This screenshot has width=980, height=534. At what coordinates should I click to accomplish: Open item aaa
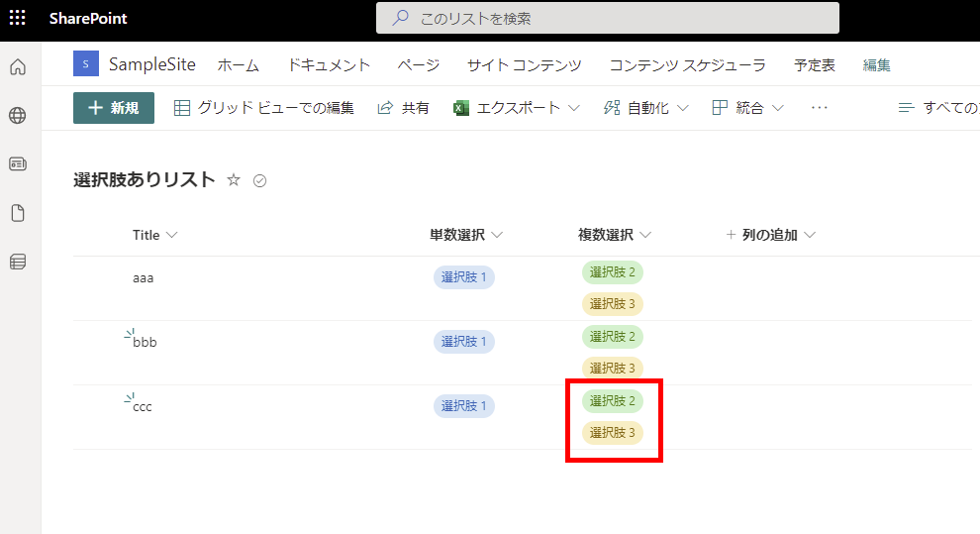[144, 277]
